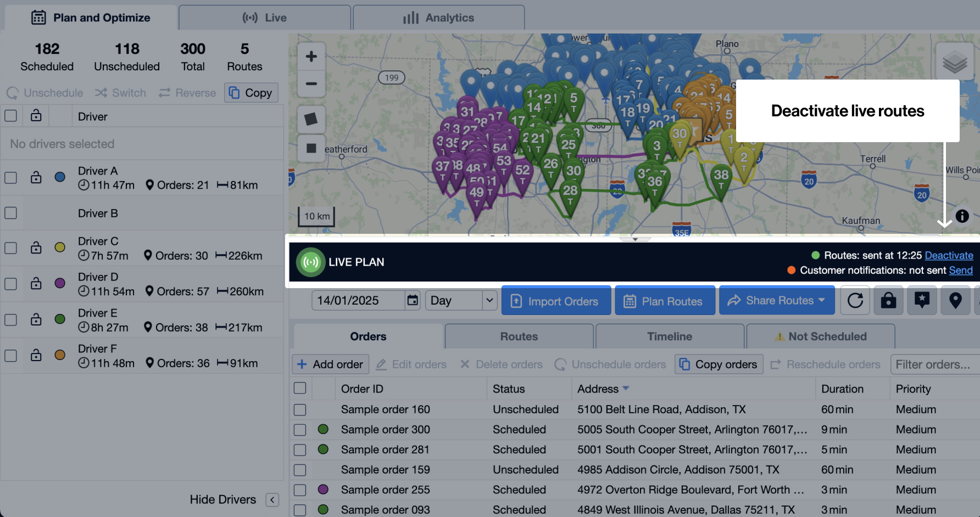Click the map info icon

click(x=962, y=216)
